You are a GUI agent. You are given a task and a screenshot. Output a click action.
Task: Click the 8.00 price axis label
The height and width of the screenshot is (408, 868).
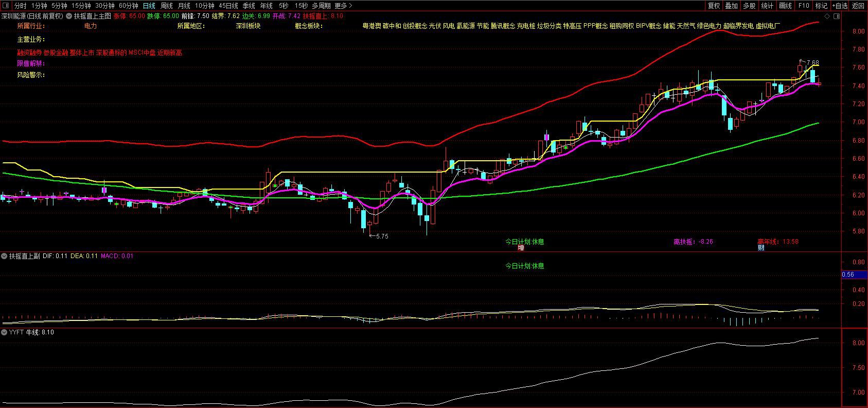pos(858,31)
